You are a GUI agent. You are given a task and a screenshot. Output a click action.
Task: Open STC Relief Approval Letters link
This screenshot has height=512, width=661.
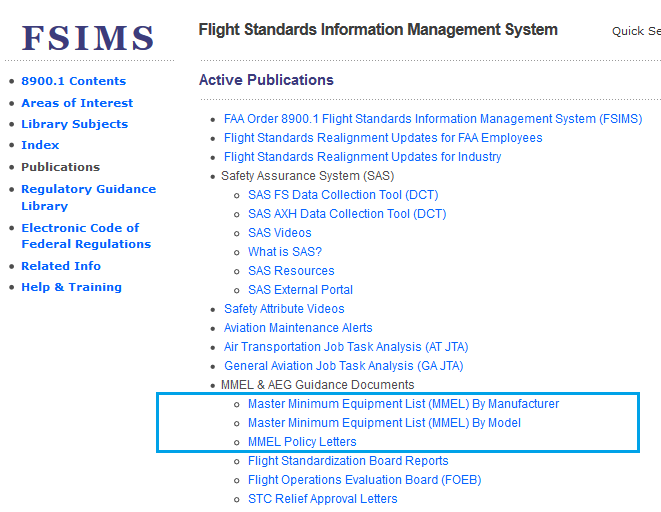tap(322, 499)
